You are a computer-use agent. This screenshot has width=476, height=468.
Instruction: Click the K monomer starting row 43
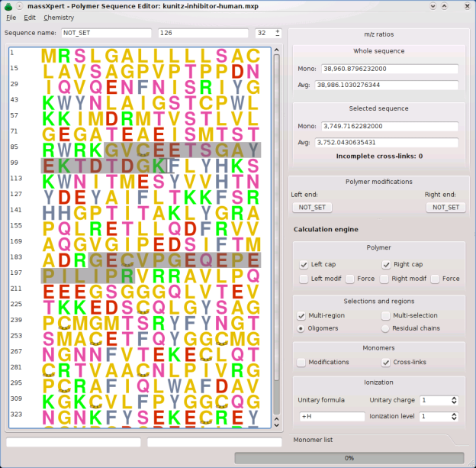click(50, 103)
